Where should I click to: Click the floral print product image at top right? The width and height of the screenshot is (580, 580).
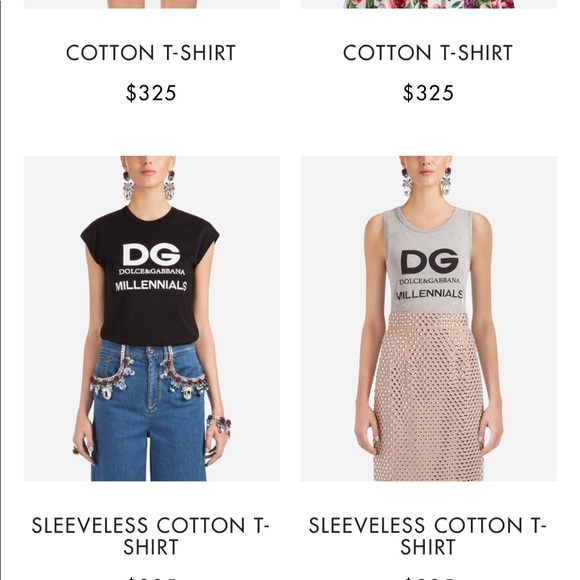tap(428, 4)
